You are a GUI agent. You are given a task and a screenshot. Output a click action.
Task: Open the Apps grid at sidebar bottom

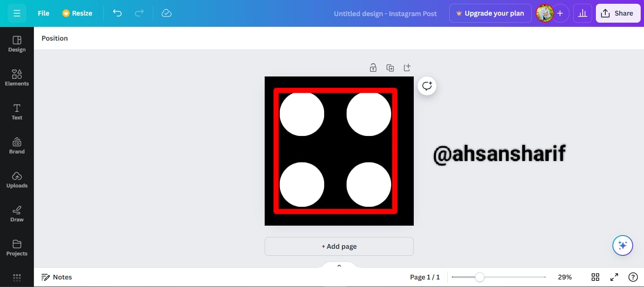[17, 278]
